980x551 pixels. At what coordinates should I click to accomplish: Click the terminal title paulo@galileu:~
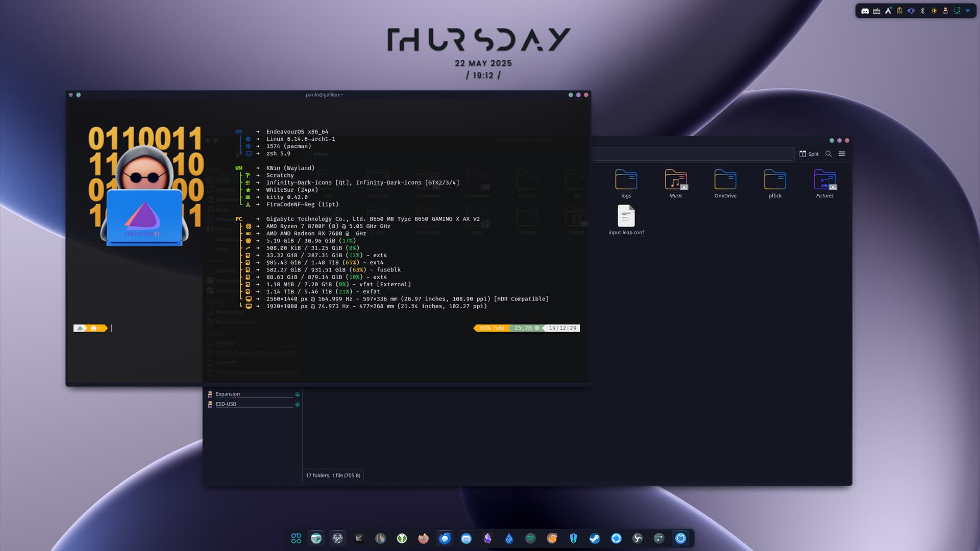click(x=324, y=95)
